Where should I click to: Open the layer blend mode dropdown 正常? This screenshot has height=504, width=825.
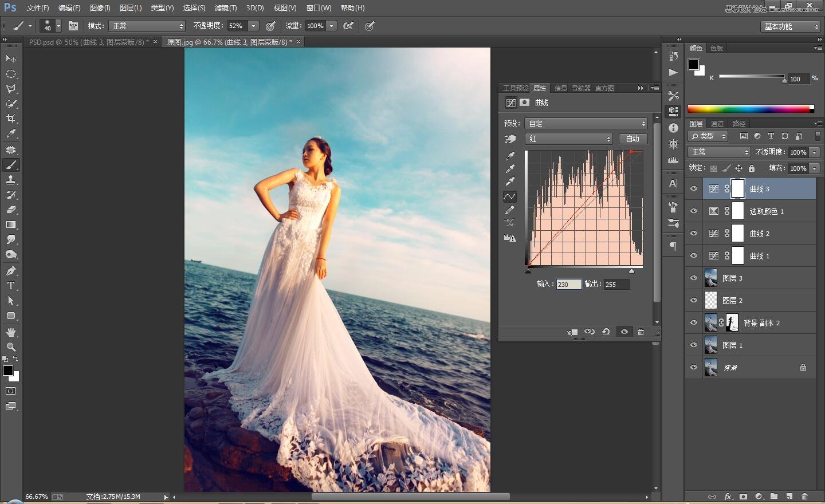tap(719, 152)
